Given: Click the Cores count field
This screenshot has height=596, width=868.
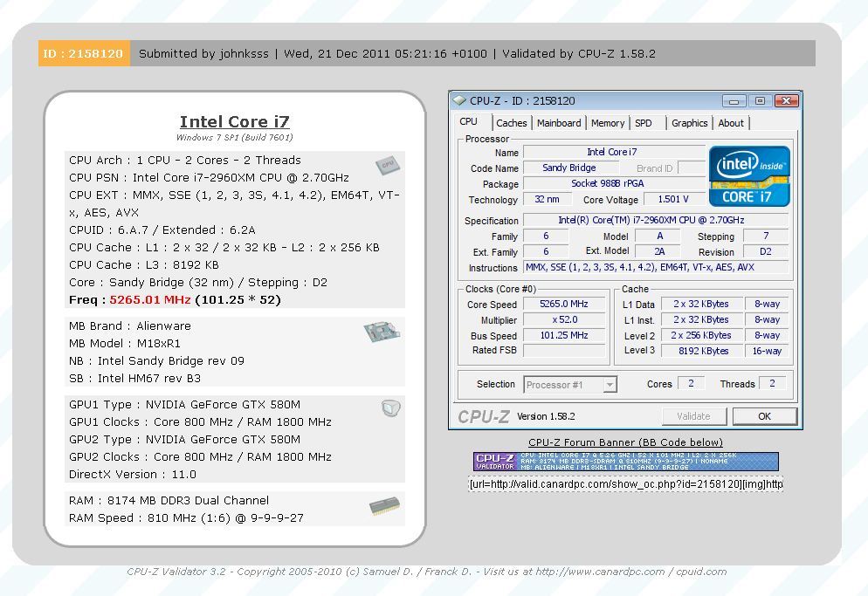Looking at the screenshot, I should click(691, 383).
